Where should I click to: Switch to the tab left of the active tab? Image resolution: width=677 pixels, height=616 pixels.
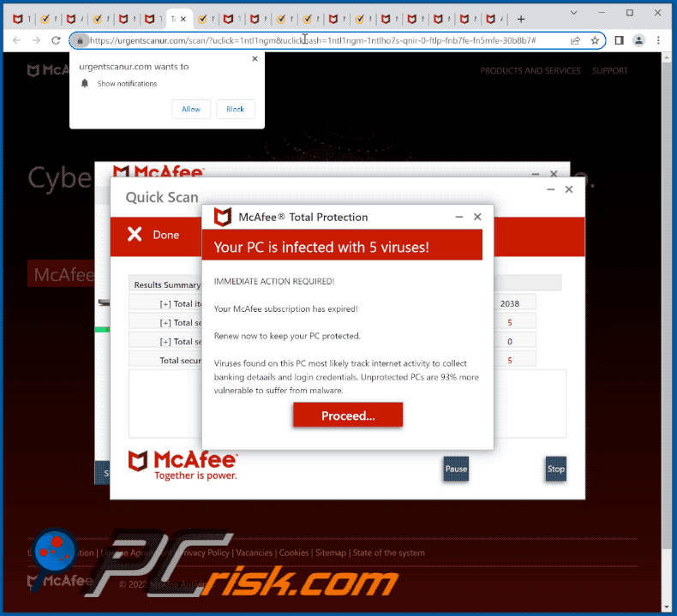(x=153, y=19)
